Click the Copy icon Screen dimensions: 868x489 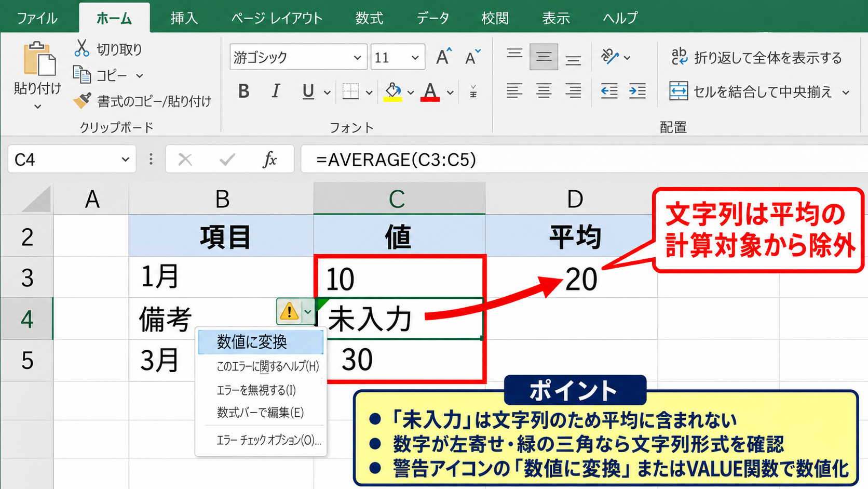coord(82,75)
